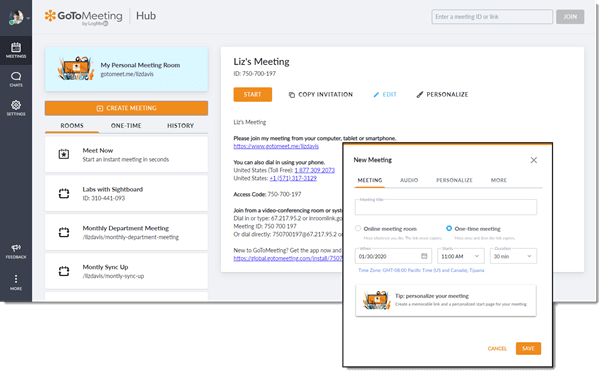
Task: Open the More menu in sidebar
Action: click(16, 282)
